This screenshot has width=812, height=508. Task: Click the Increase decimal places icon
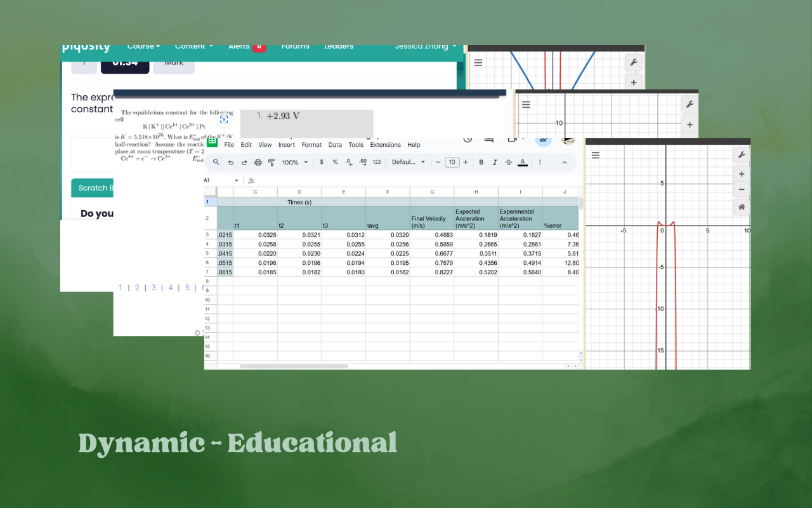[x=362, y=162]
